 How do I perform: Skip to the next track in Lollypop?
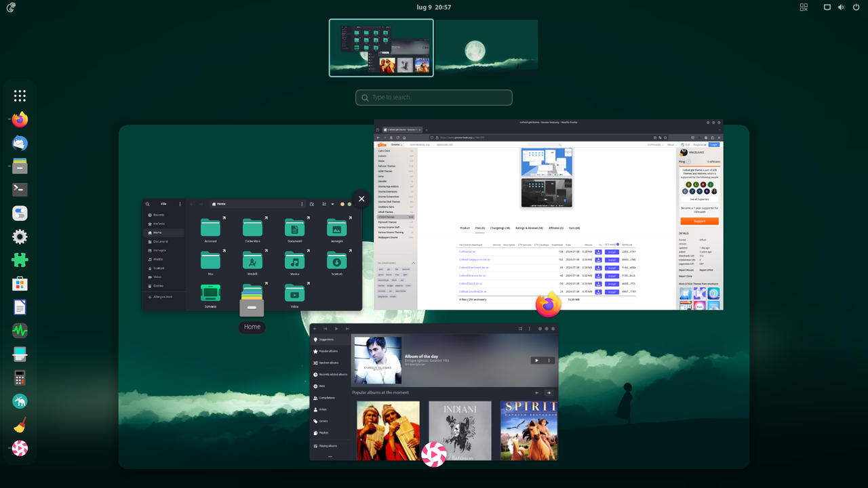[347, 329]
